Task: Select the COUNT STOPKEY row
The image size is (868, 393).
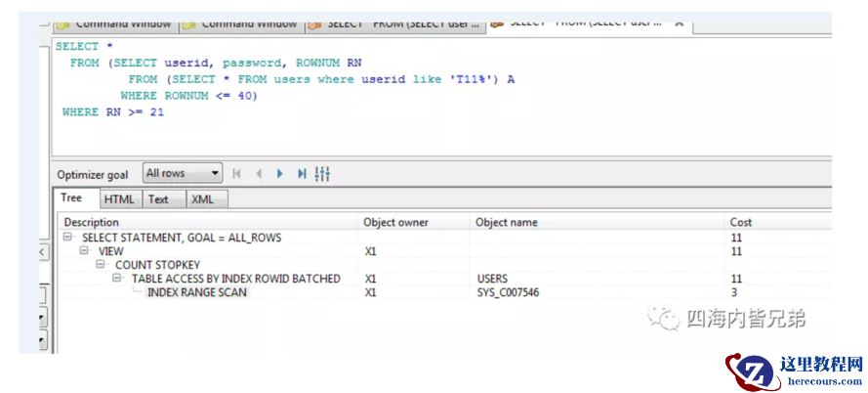Action: pyautogui.click(x=158, y=265)
